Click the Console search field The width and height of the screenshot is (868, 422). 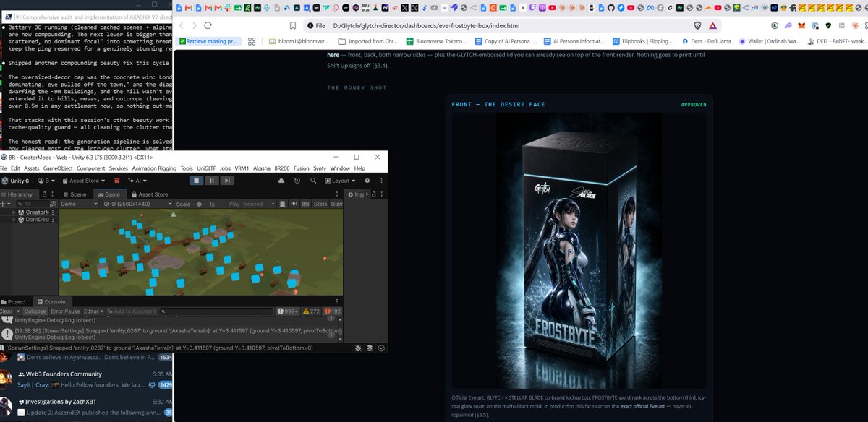tap(216, 311)
